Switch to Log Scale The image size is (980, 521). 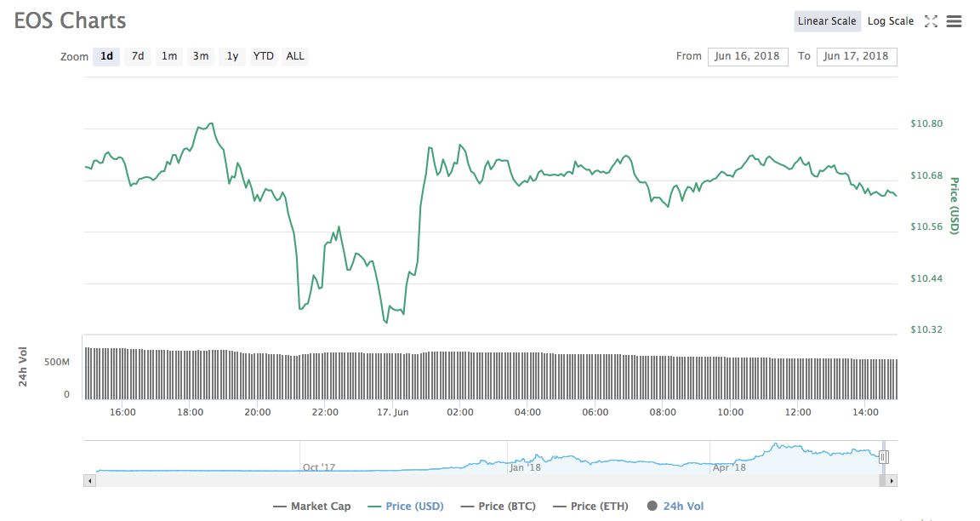tap(891, 21)
